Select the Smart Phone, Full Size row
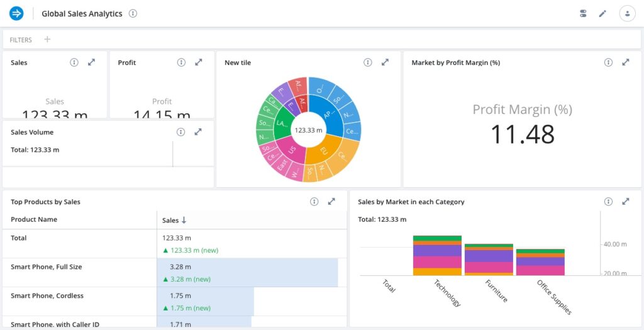 [175, 273]
